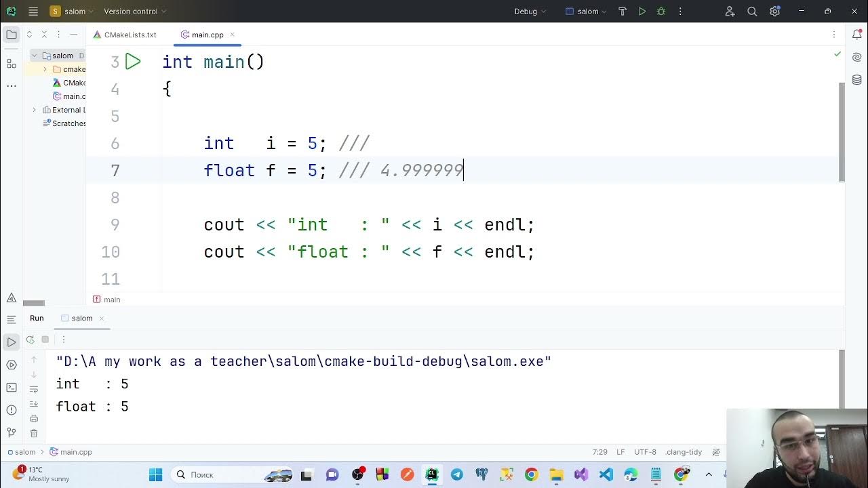Open the Debug build profile dropdown
Image resolution: width=868 pixels, height=488 pixels.
530,12
